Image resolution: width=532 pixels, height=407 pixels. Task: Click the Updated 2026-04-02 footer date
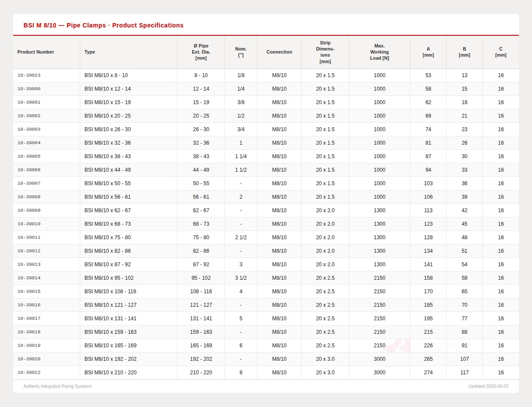(x=488, y=387)
